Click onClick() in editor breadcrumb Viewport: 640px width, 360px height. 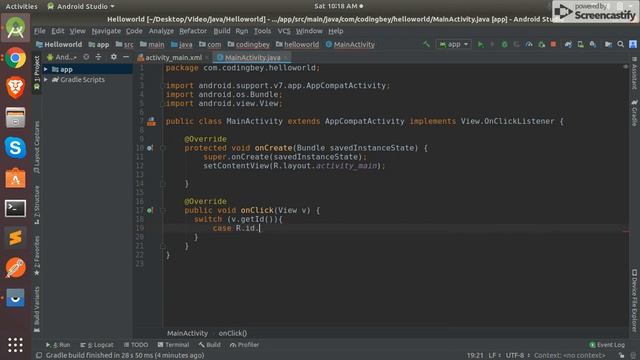[x=233, y=333]
